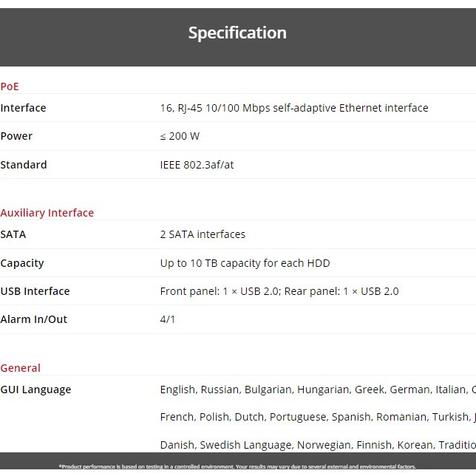The width and height of the screenshot is (476, 476).
Task: Click the USB 2.0 front and rear panel text
Action: [279, 291]
